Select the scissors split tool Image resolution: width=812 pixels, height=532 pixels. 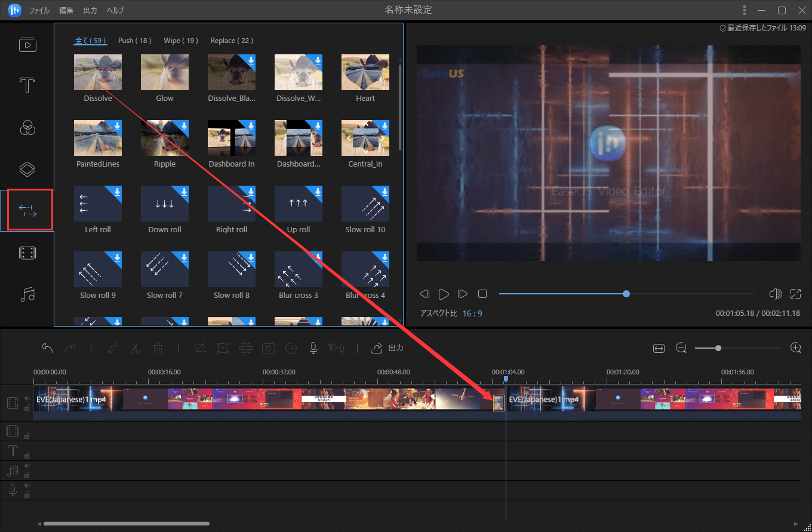(135, 348)
